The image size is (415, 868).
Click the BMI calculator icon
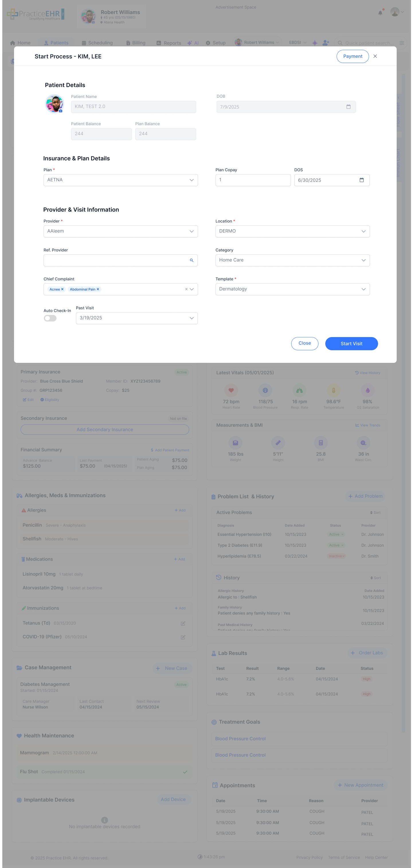coord(321,443)
